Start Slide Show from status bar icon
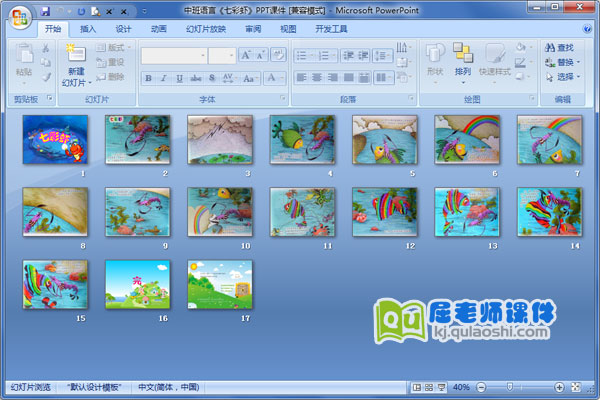This screenshot has width=600, height=400. [x=442, y=387]
